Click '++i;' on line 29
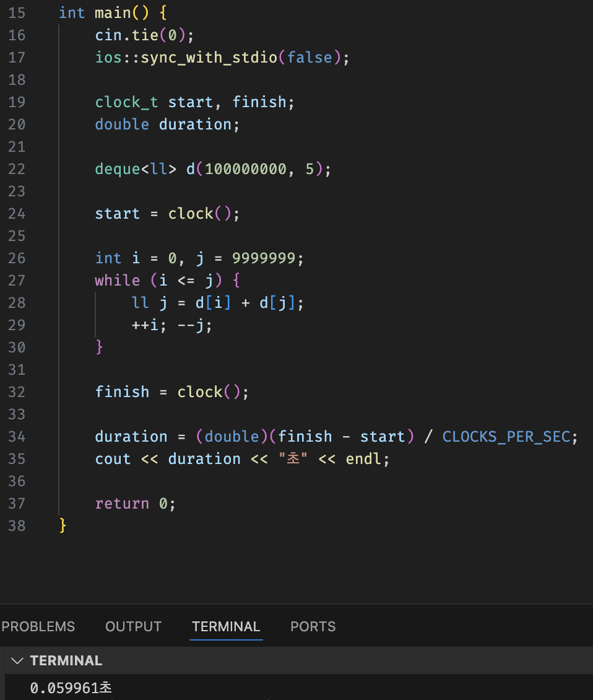 tap(149, 325)
